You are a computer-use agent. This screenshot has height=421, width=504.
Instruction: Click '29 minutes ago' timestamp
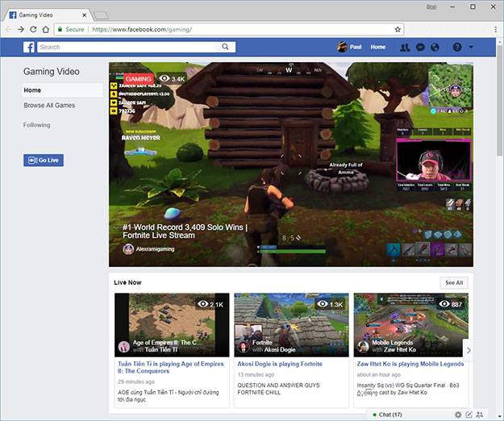click(x=136, y=381)
